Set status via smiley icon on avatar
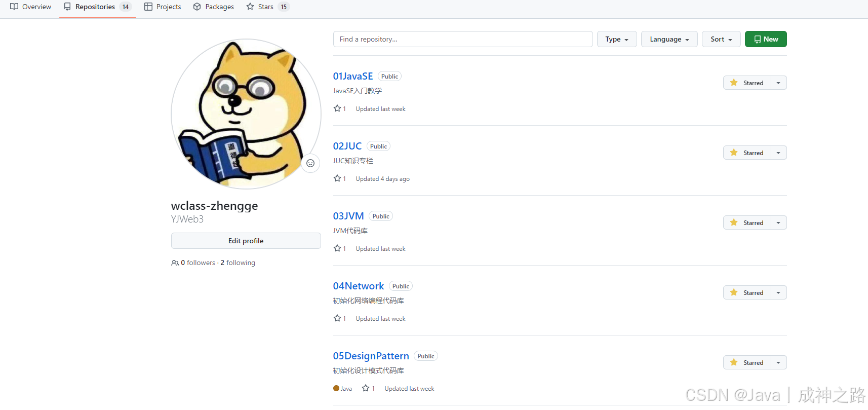Viewport: 868px width, 410px height. tap(310, 163)
